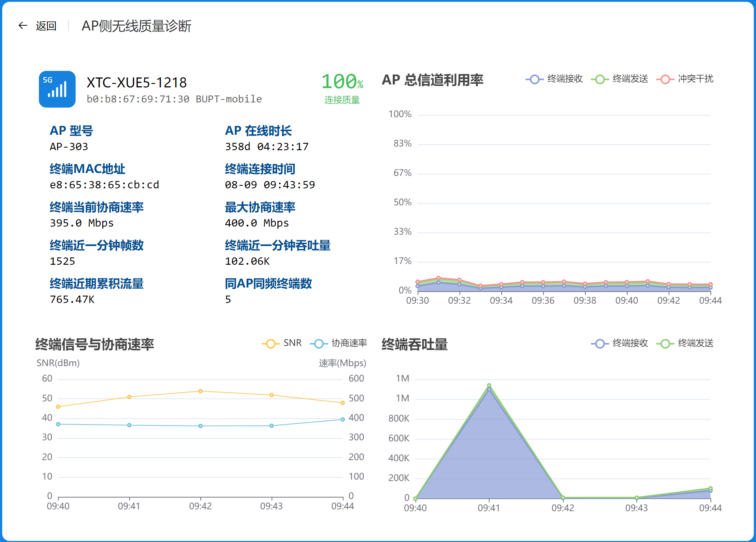Viewport: 756px width, 542px height.
Task: Click the SNR data point at 09:42
Action: tap(200, 391)
